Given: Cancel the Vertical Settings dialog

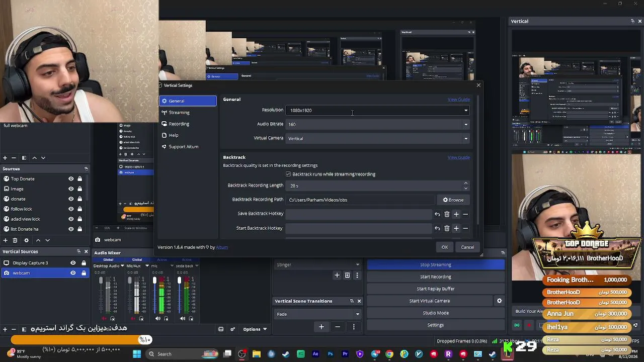Looking at the screenshot, I should coord(467,247).
